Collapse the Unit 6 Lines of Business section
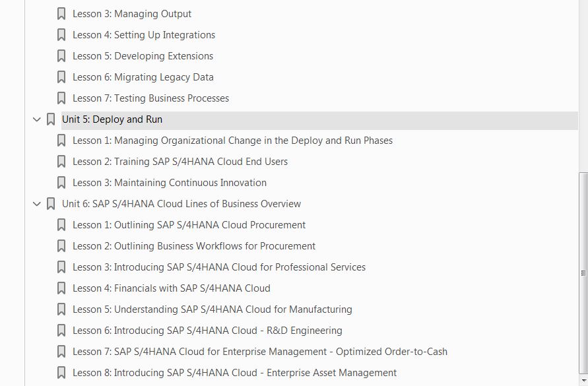Viewport: 588px width, 386px height. (37, 204)
